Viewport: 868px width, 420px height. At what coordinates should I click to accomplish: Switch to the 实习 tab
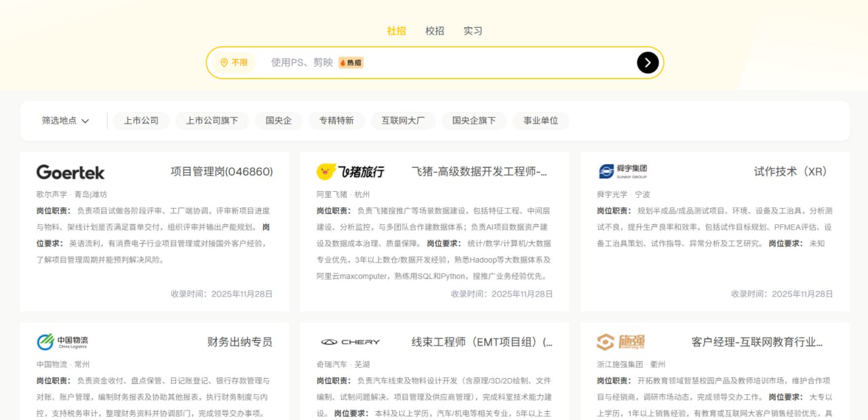click(473, 30)
